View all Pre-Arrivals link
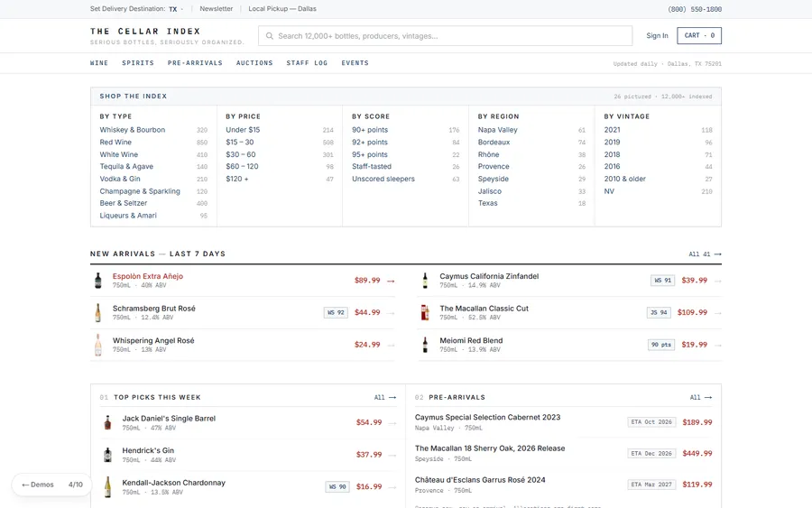 (x=701, y=398)
